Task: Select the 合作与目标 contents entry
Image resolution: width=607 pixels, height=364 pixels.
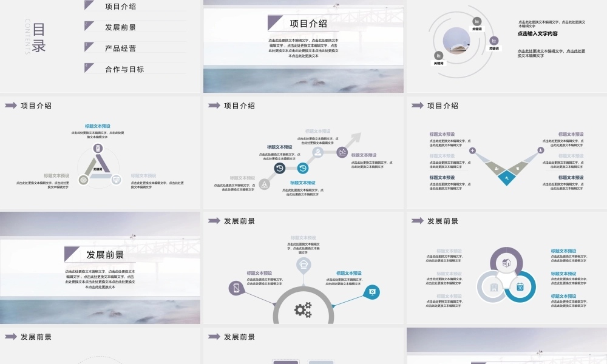Action: [124, 69]
